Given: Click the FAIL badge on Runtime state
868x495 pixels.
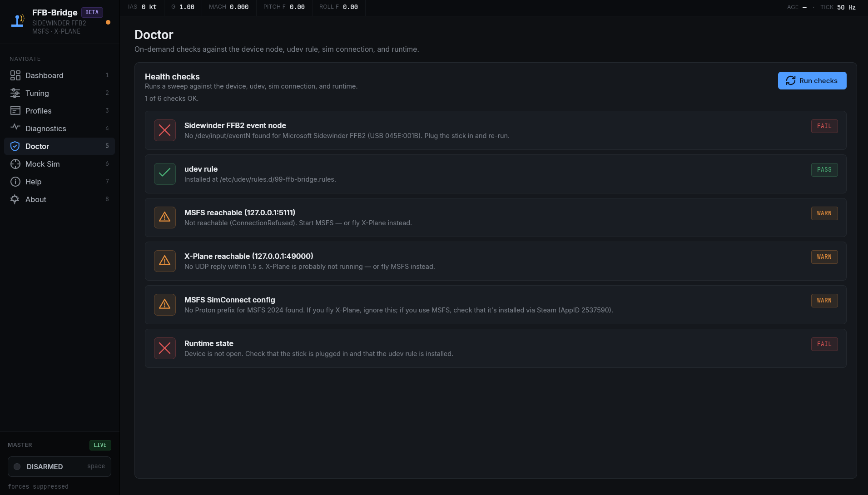Looking at the screenshot, I should click(824, 344).
